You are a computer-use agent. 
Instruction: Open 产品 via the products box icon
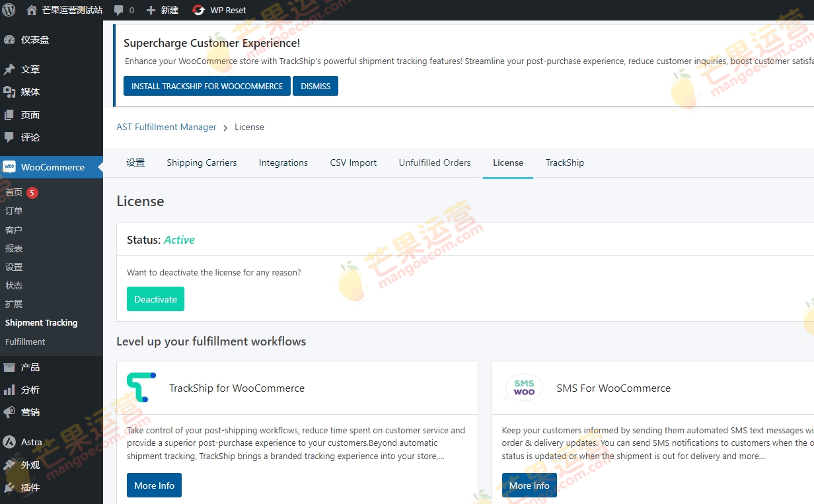click(x=9, y=367)
